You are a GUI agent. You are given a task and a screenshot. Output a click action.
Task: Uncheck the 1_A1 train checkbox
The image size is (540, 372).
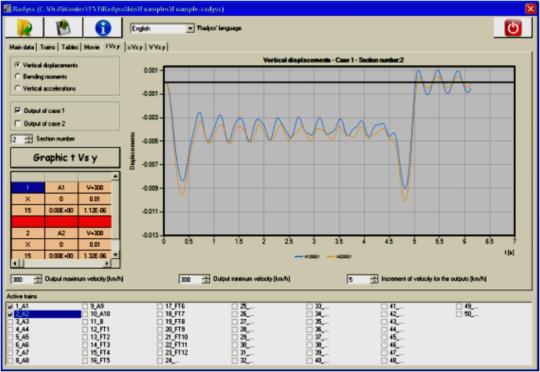pos(10,306)
